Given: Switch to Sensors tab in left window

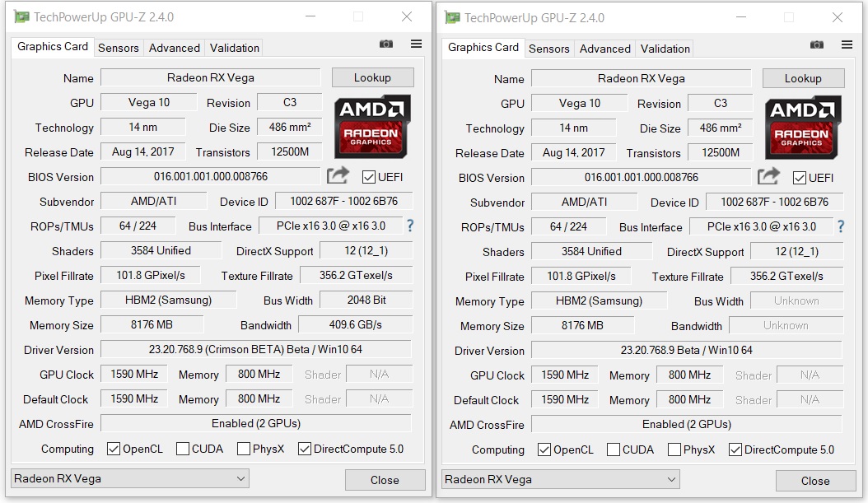Looking at the screenshot, I should tap(119, 48).
